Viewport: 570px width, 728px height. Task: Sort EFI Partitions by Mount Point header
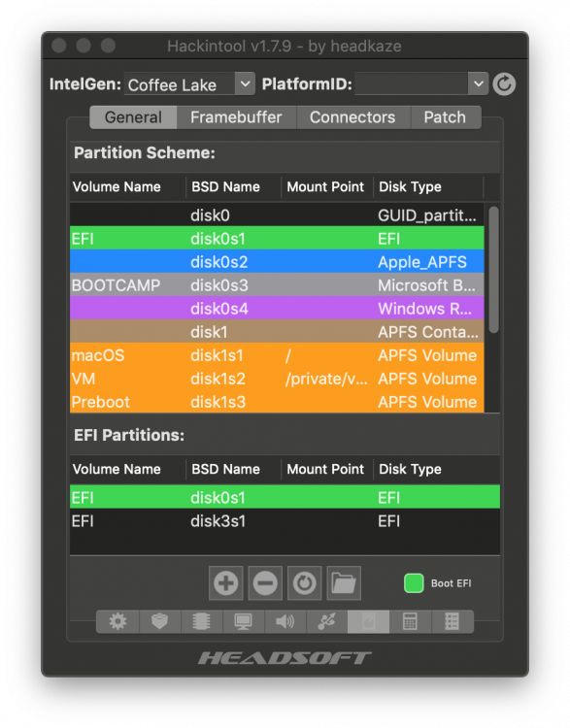tap(327, 470)
